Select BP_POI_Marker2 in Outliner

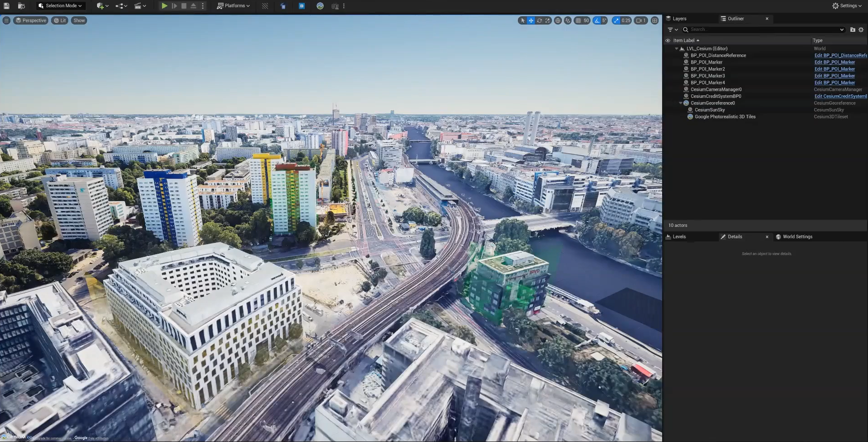707,69
